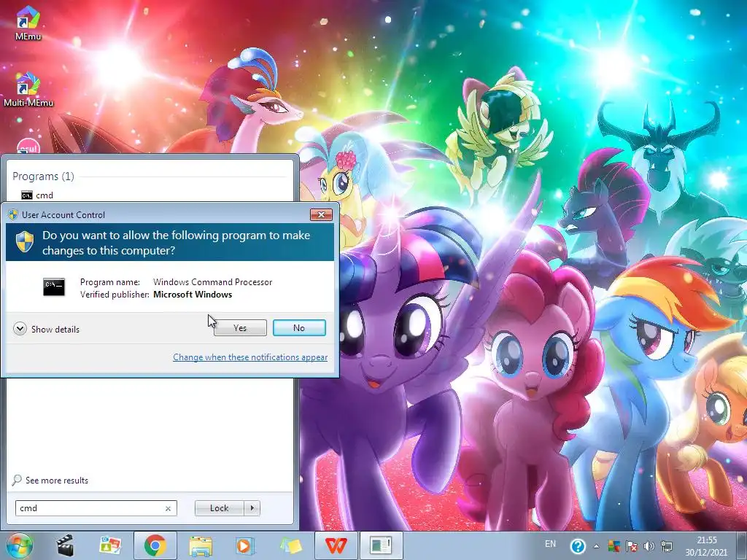747x560 pixels.
Task: Show hidden tray icons arrow
Action: tap(597, 546)
